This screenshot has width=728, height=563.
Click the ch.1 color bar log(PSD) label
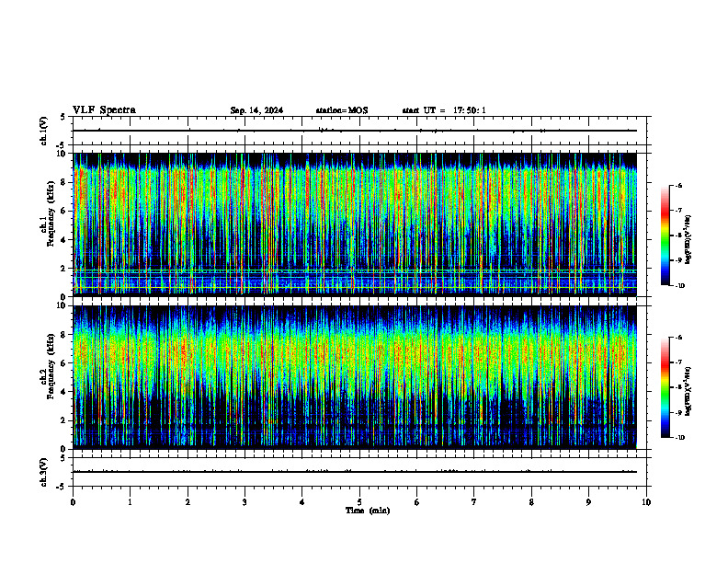[x=688, y=239]
